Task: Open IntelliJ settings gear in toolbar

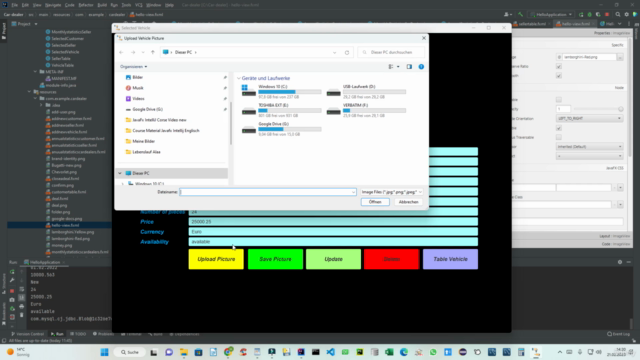Action: pos(627,14)
